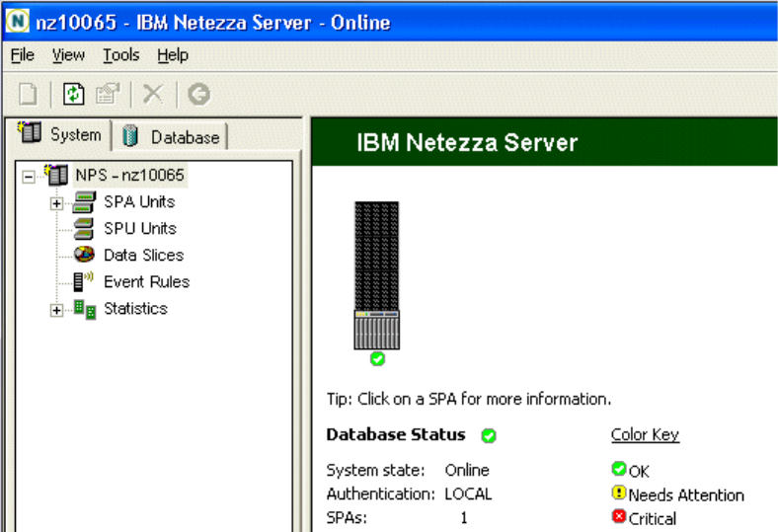
Task: Click the Refresh toolbar icon
Action: (73, 94)
